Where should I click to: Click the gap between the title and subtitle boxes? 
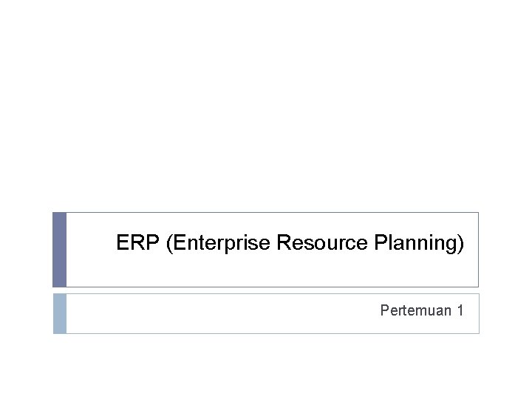click(x=266, y=290)
